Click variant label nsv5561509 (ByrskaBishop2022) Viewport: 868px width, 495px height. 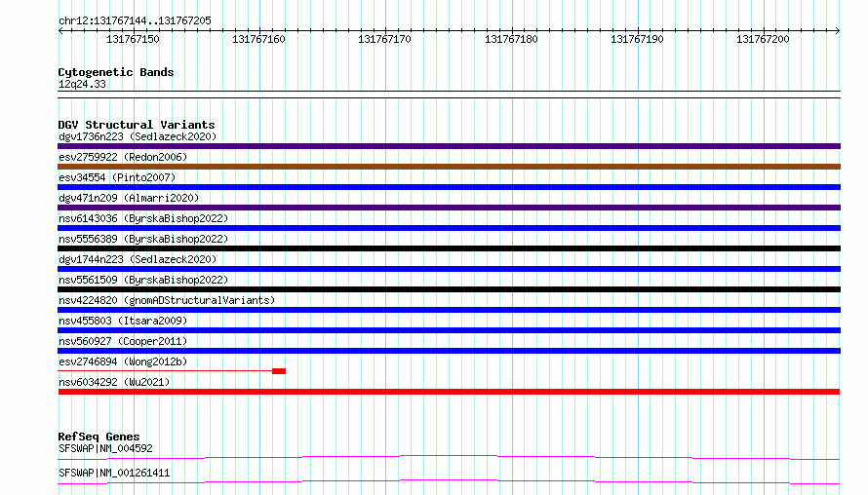click(143, 280)
